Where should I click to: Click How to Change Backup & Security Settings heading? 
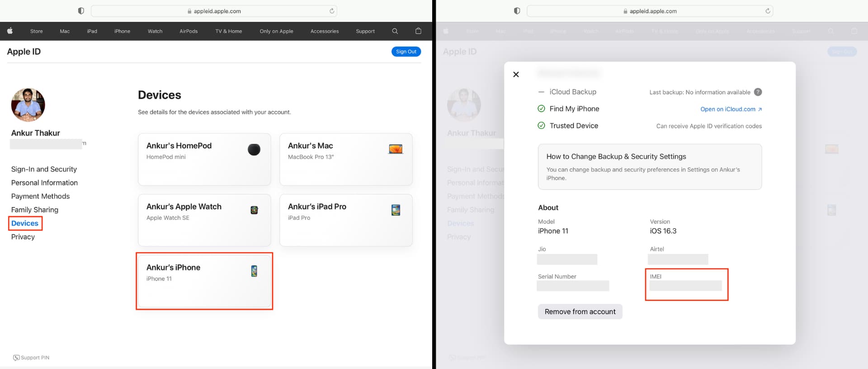coord(616,156)
